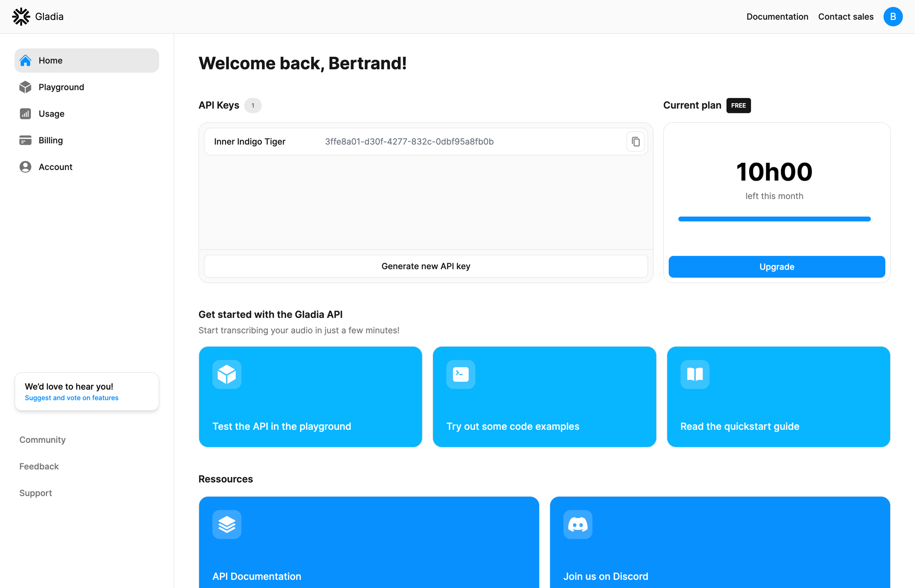Click the Playground cube icon in sidebar

pos(25,87)
